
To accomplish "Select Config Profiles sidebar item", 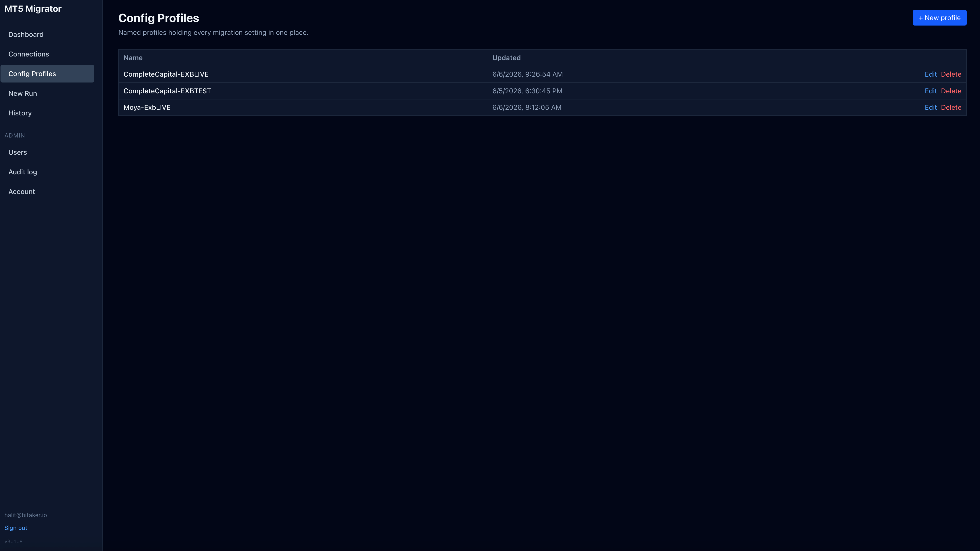I will pyautogui.click(x=47, y=74).
